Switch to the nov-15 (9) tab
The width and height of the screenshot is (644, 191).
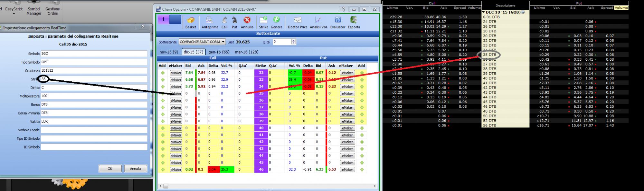click(169, 52)
